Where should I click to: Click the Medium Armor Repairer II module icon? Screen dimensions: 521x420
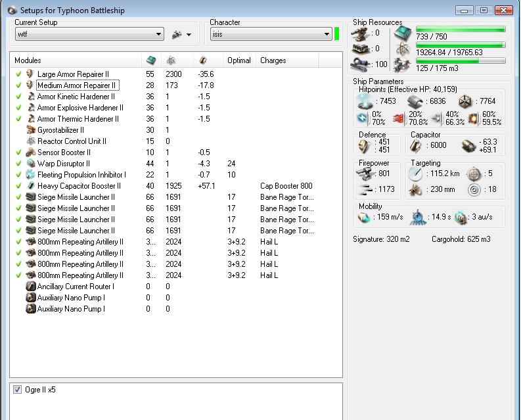(x=30, y=85)
